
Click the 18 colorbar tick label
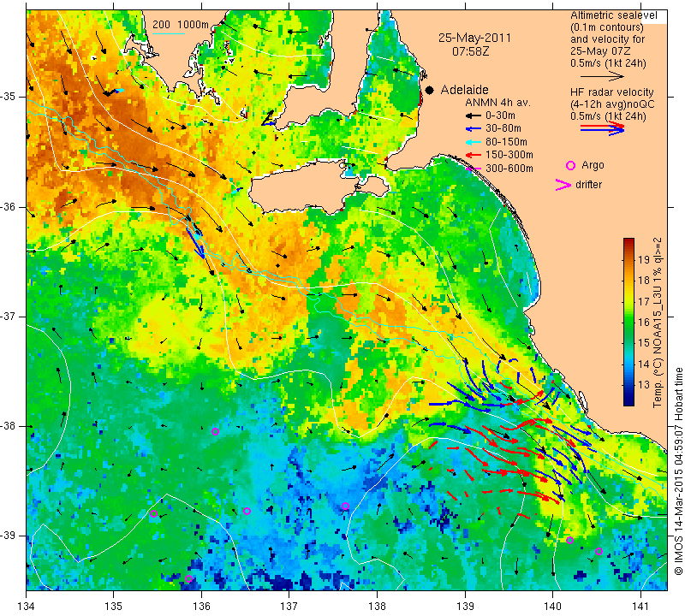[x=644, y=281]
